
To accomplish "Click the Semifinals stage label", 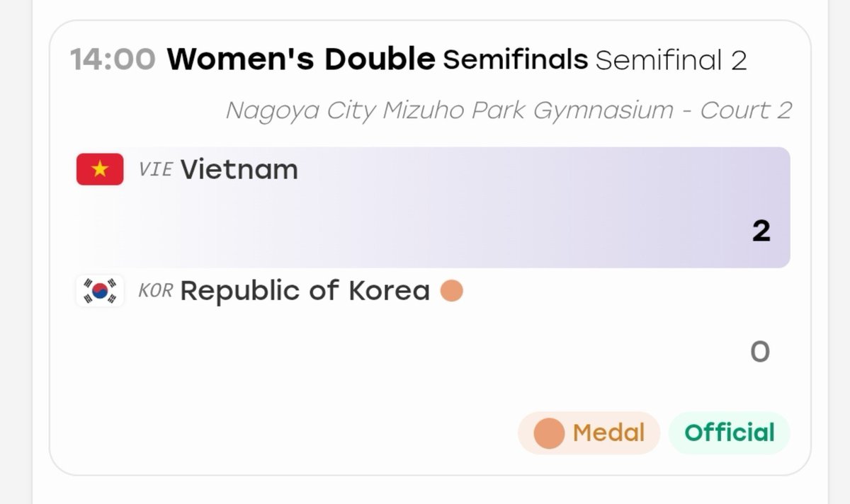I will [516, 60].
